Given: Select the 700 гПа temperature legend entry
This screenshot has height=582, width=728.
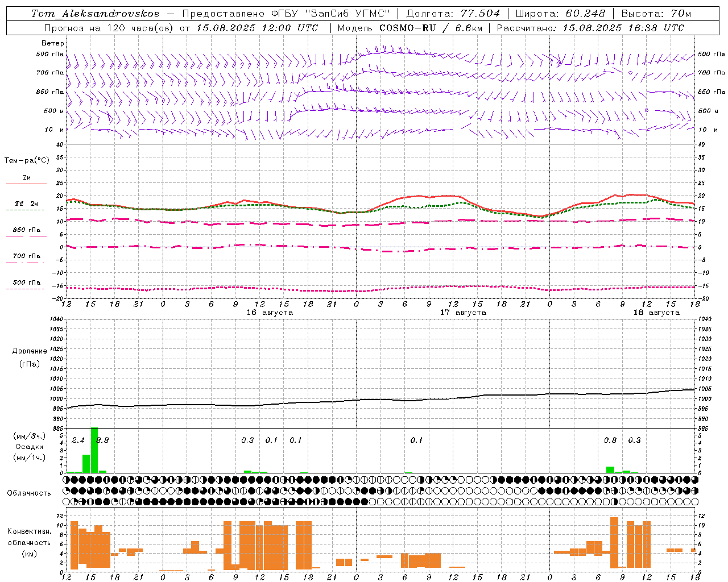Looking at the screenshot, I should [x=27, y=256].
